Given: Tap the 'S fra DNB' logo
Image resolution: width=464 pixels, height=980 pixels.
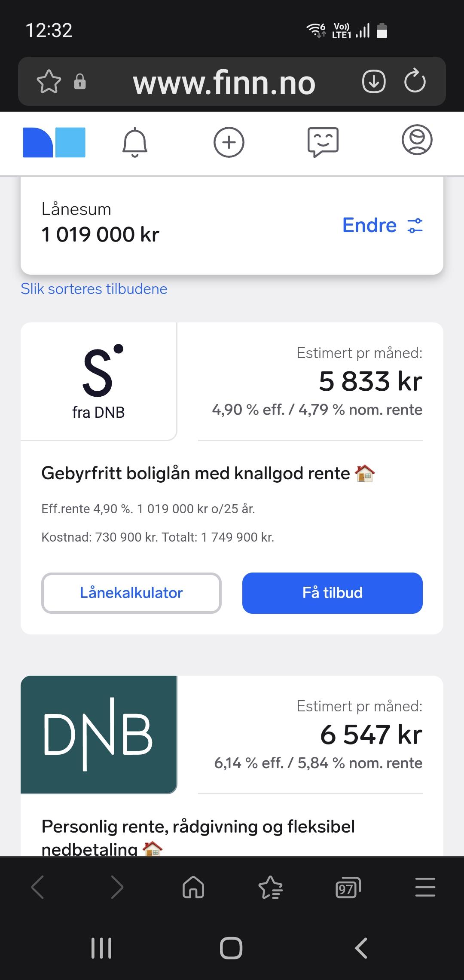Looking at the screenshot, I should pos(99,381).
